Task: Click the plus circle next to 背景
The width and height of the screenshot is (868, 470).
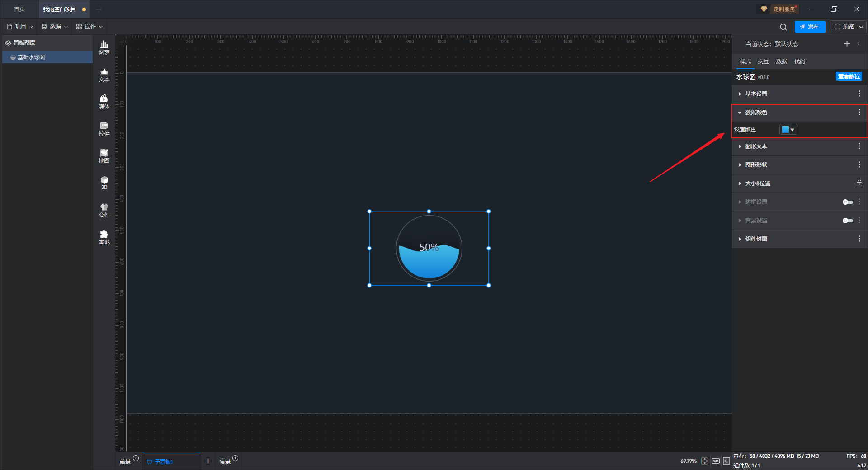Action: [x=235, y=458]
